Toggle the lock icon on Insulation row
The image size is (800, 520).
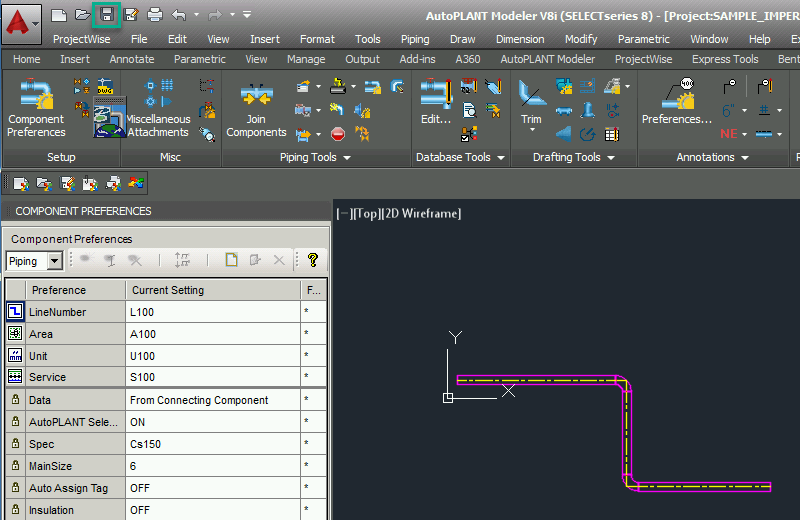tap(16, 509)
